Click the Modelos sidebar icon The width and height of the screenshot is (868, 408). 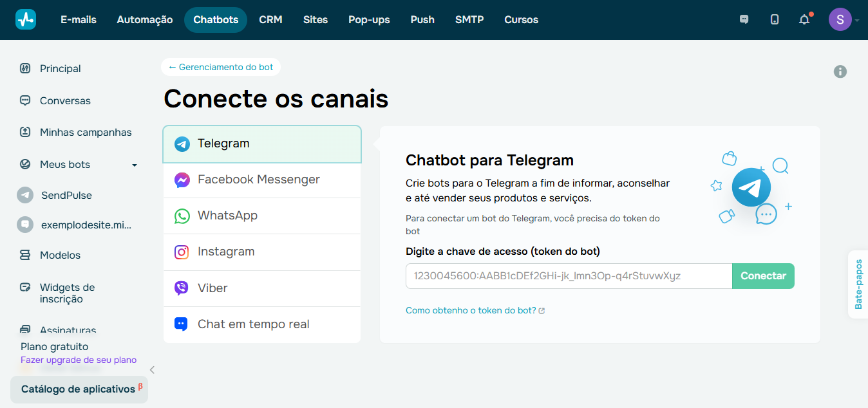[x=25, y=255]
